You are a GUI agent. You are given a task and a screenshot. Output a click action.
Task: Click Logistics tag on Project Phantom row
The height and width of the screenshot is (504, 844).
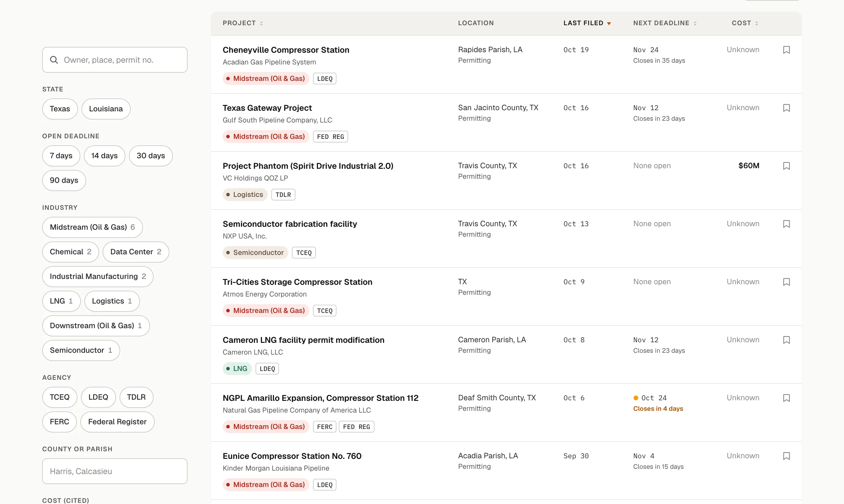click(245, 195)
